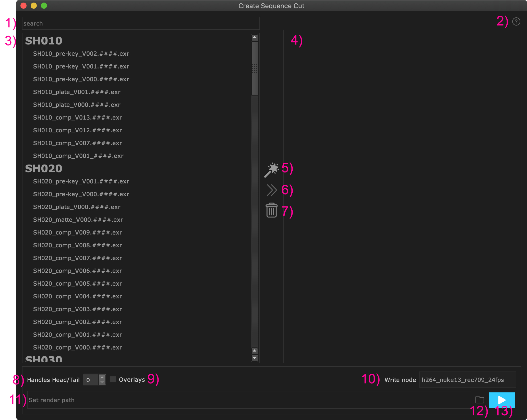
Task: Open help with the question mark icon
Action: (x=516, y=22)
